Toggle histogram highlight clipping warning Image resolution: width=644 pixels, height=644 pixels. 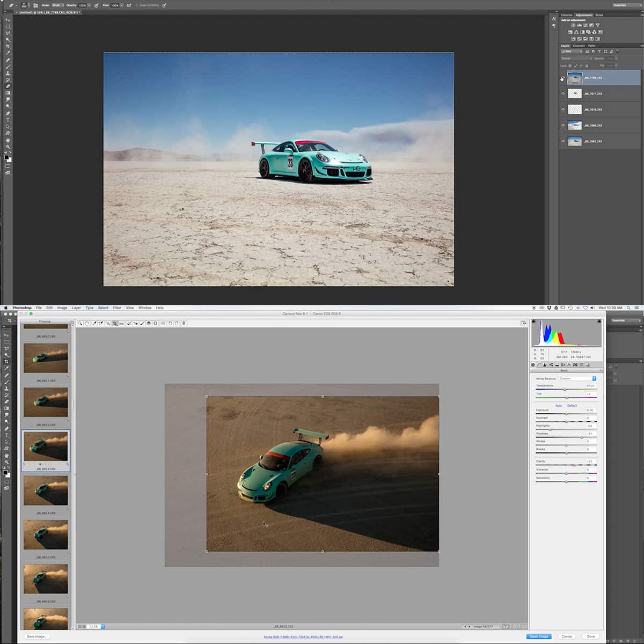pyautogui.click(x=599, y=321)
